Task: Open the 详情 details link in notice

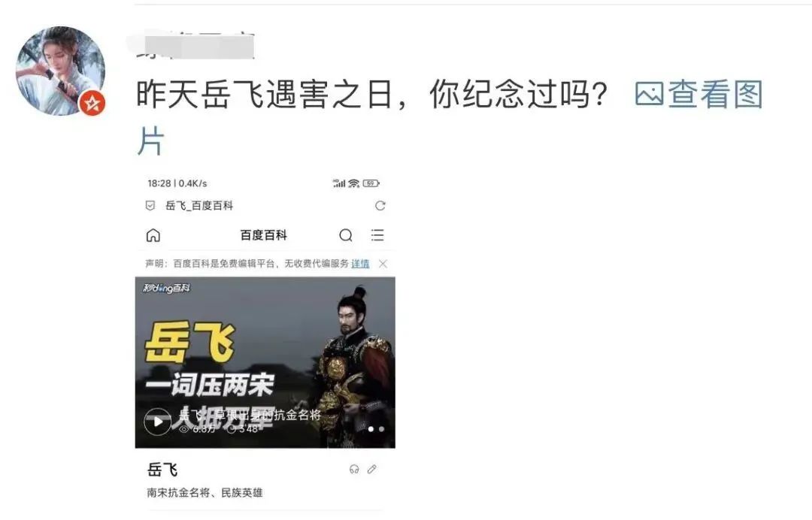Action: (360, 264)
